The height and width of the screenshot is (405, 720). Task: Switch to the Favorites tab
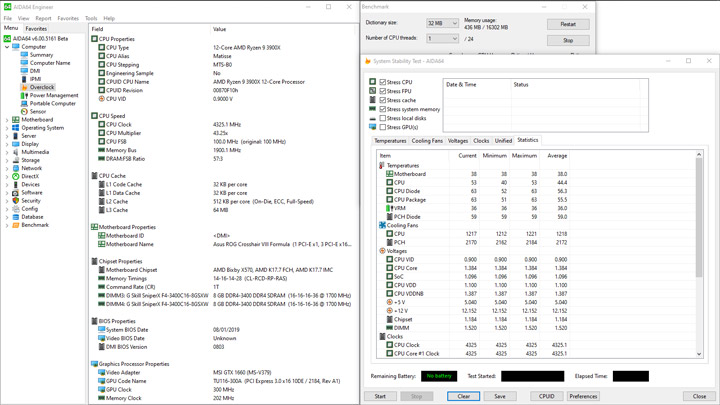36,28
